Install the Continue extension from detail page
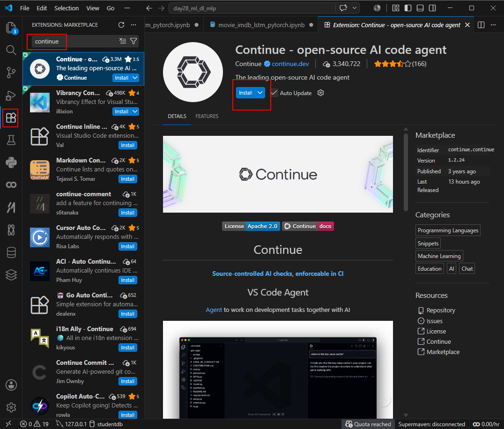Viewport: 504px width, 429px height. (x=245, y=93)
